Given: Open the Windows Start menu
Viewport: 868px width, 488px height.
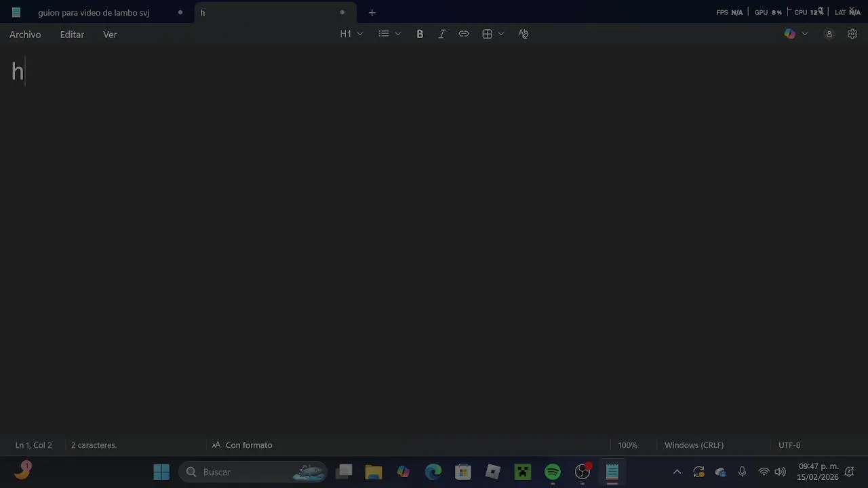Looking at the screenshot, I should pyautogui.click(x=161, y=472).
